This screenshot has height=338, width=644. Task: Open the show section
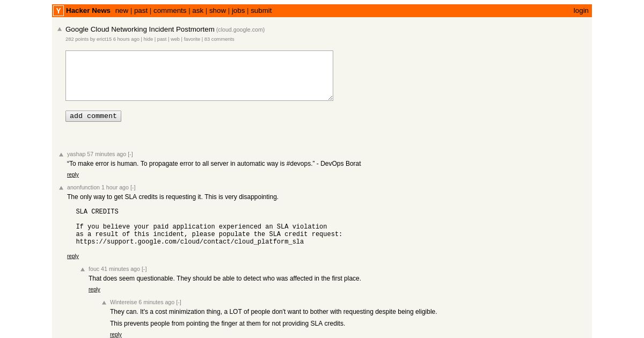(x=217, y=11)
